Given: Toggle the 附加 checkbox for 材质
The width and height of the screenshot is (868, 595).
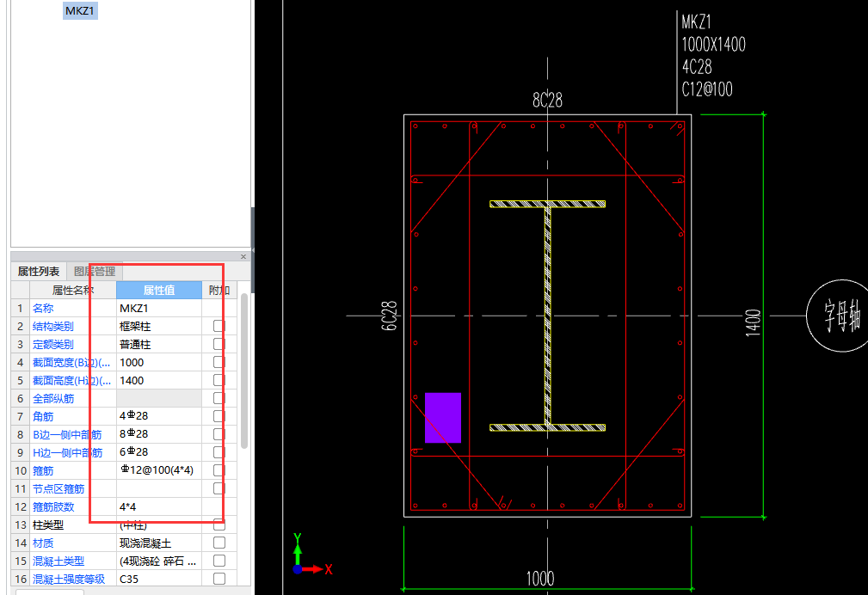Looking at the screenshot, I should 219,543.
